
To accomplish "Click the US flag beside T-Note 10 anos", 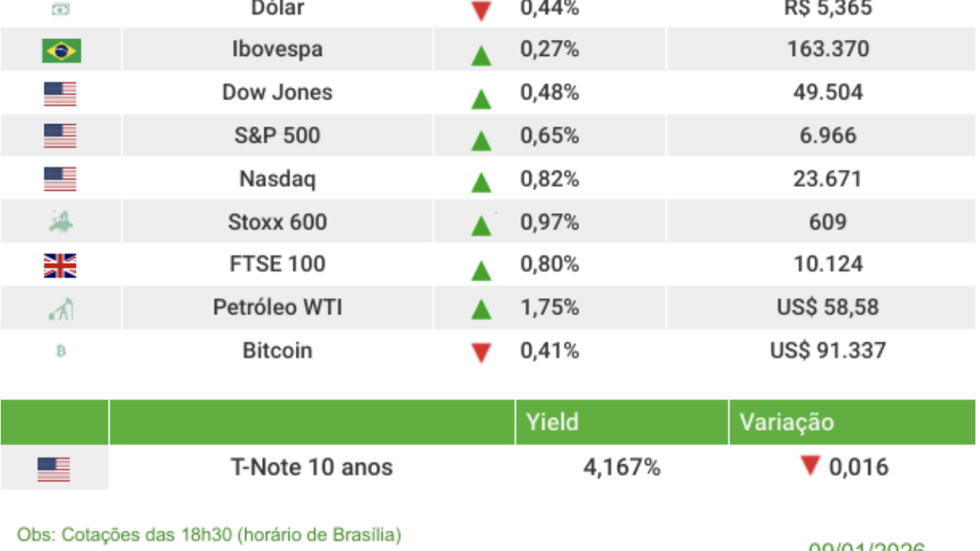I will click(54, 468).
